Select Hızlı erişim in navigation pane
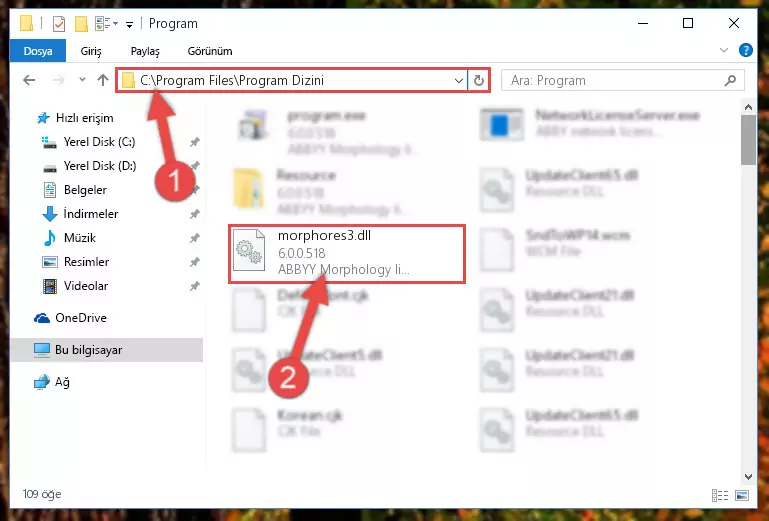The width and height of the screenshot is (769, 521). [x=75, y=118]
